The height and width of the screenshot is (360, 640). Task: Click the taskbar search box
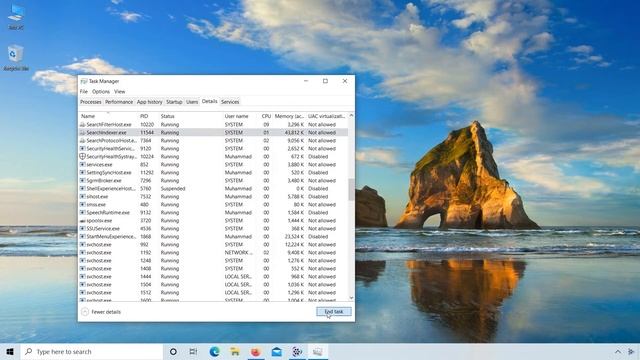[92, 351]
